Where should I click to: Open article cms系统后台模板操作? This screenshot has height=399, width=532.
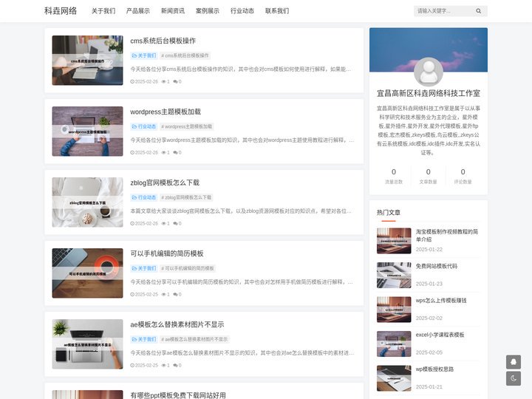click(163, 41)
